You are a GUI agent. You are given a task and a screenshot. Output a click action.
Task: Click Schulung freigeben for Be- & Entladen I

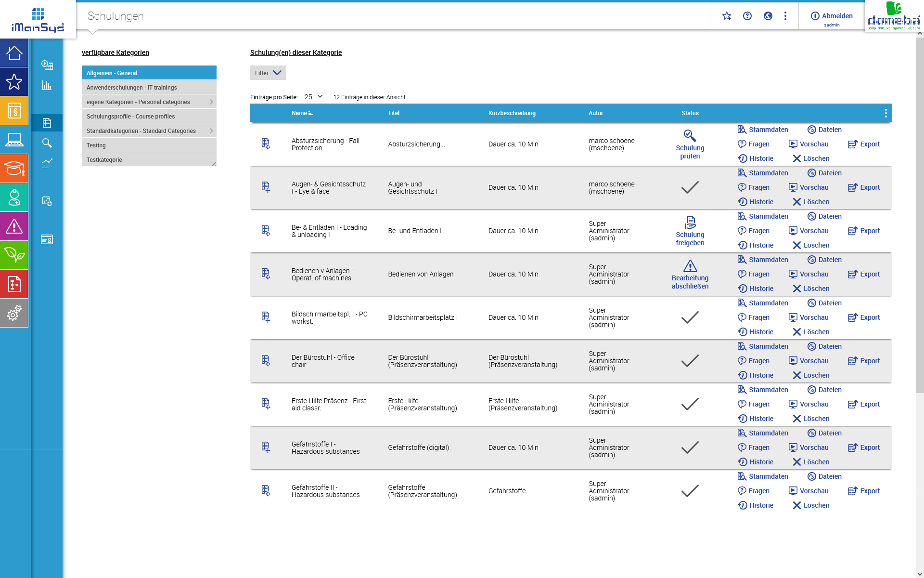pos(690,231)
